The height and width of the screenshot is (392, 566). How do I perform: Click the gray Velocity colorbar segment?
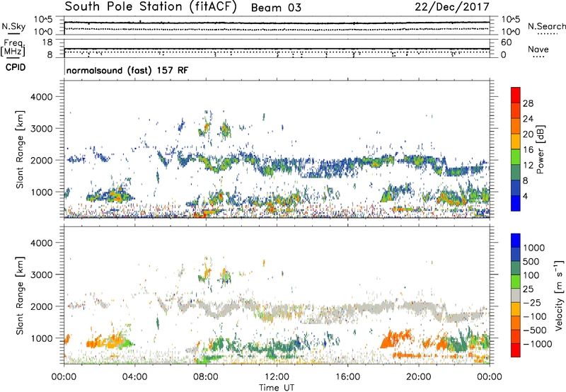pos(516,295)
